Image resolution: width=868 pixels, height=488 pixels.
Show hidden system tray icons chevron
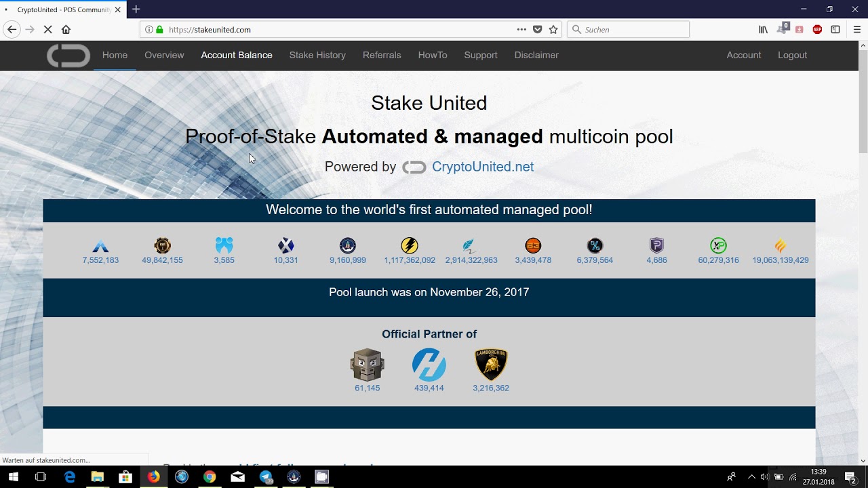(751, 476)
